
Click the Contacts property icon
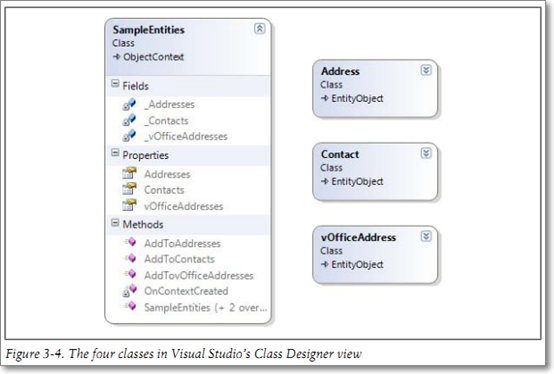(129, 189)
